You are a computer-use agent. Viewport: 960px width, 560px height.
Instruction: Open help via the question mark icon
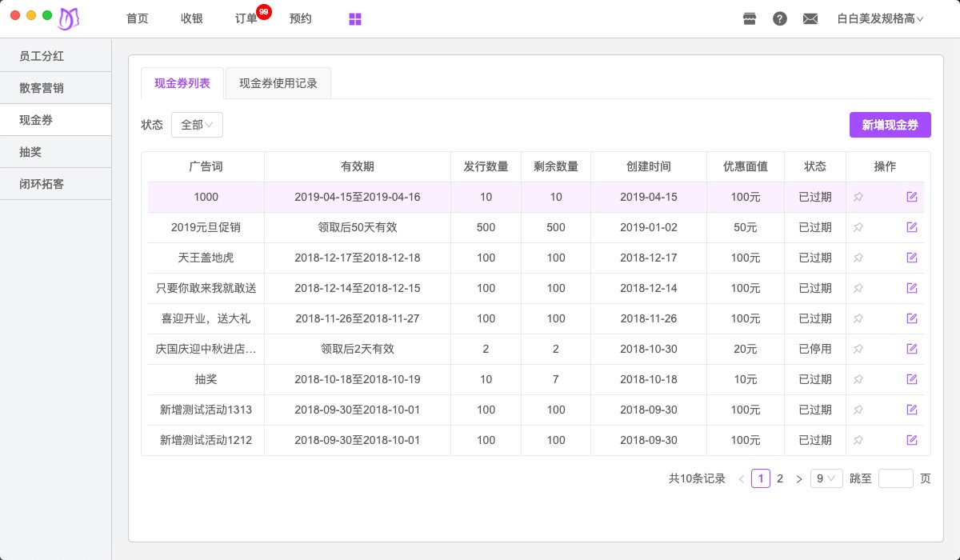(780, 18)
